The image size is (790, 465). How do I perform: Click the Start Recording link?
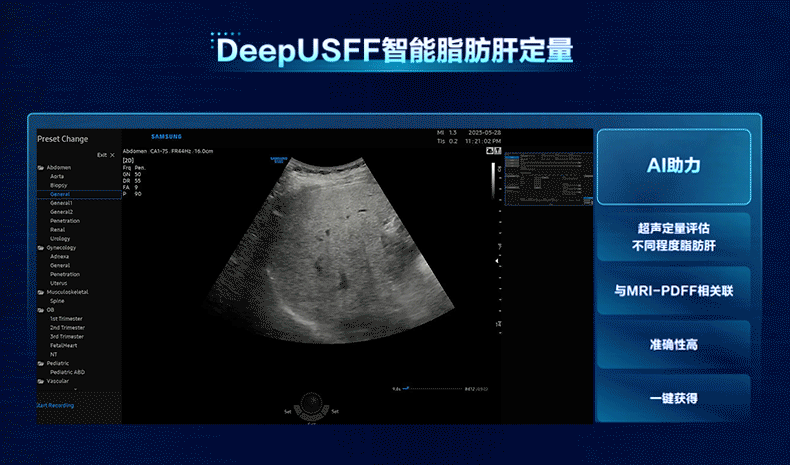pos(55,406)
